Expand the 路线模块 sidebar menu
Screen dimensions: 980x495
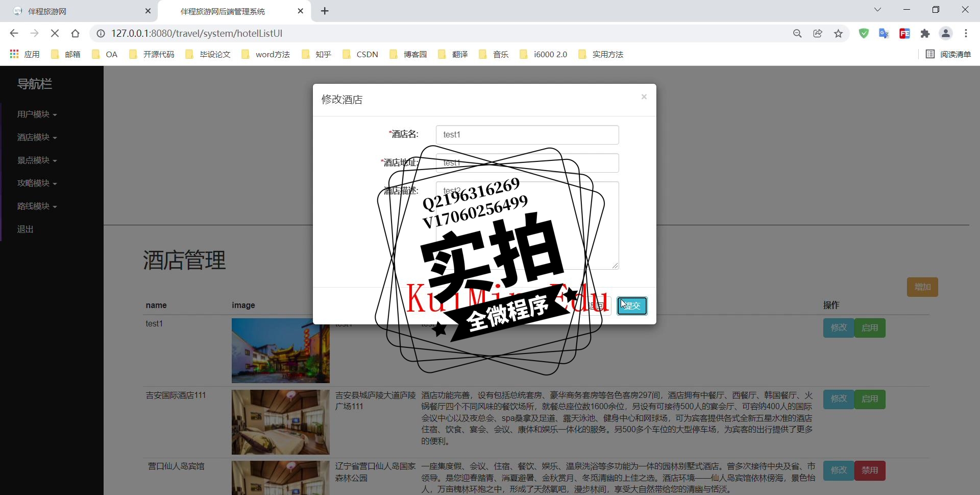pos(37,206)
